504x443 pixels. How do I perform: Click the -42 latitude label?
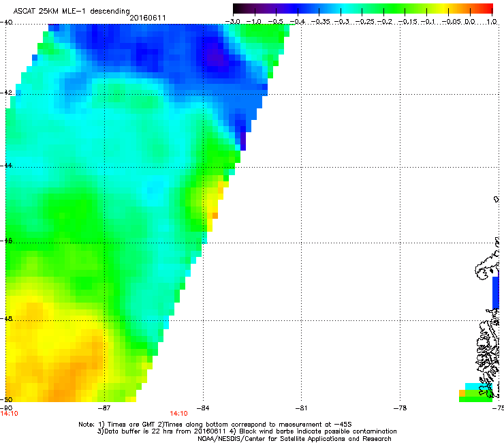coord(6,92)
